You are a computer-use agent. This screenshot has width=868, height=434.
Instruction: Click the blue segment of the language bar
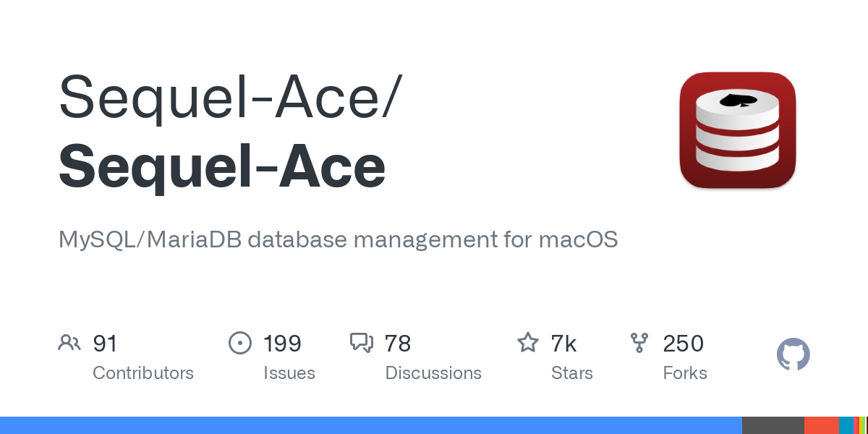(370, 425)
